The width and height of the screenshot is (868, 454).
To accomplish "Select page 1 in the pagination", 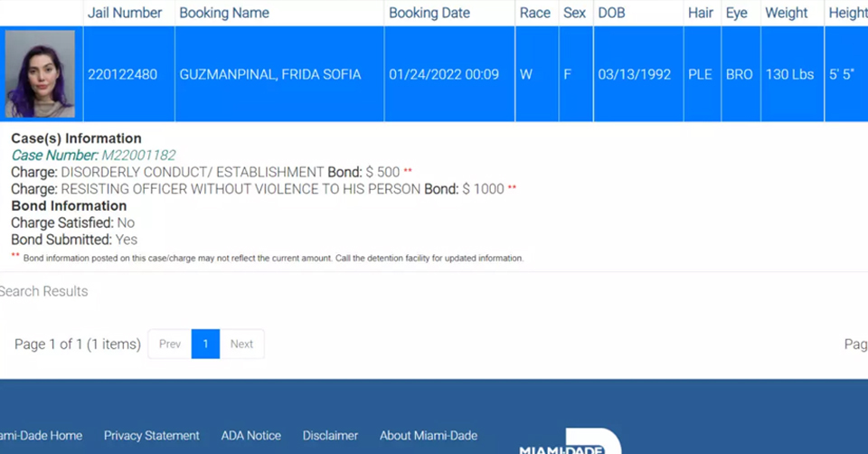I will click(x=205, y=344).
